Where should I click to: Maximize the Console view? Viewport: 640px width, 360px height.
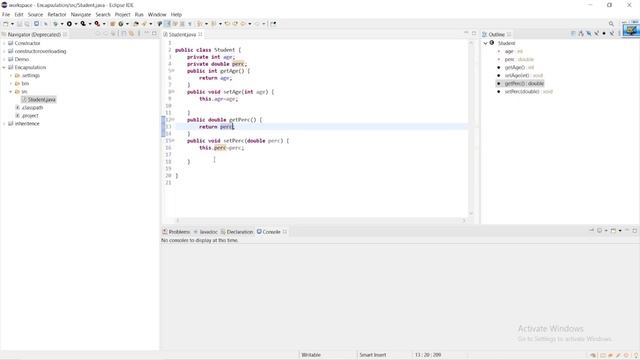(635, 231)
